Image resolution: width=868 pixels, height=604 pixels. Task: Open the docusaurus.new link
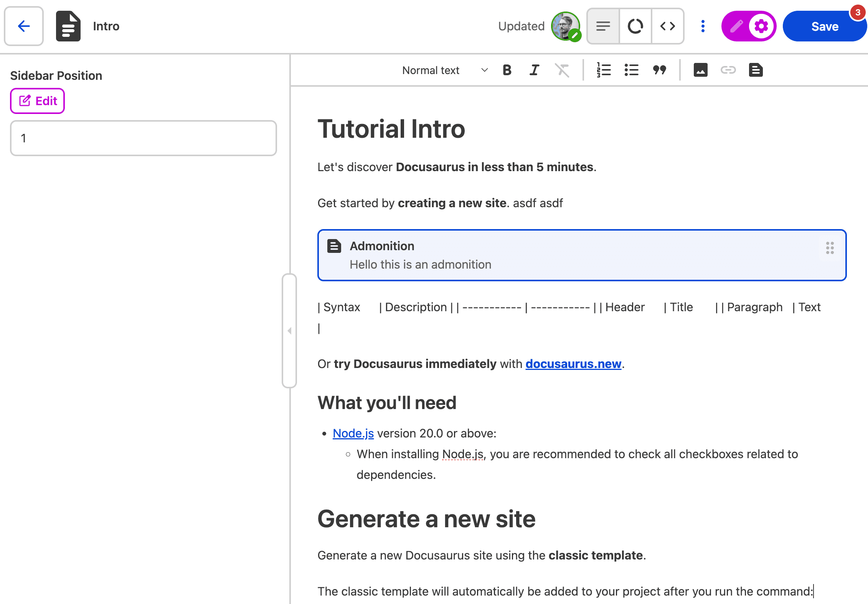pyautogui.click(x=573, y=364)
